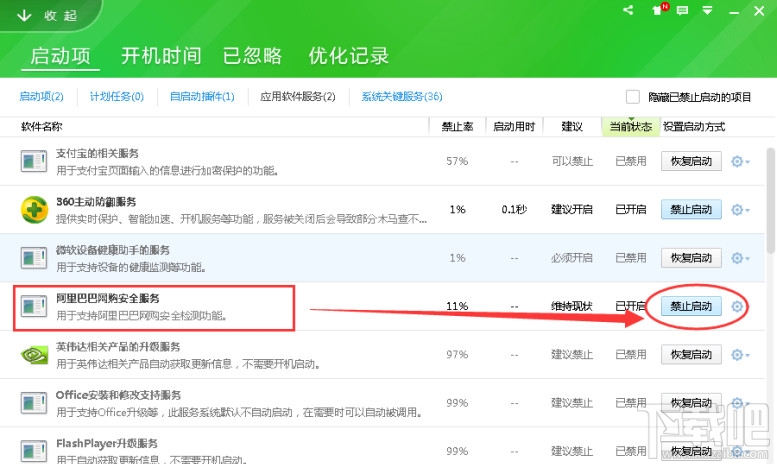Click 禁止启动 for 阿里巴巴网购安全服务

point(691,306)
